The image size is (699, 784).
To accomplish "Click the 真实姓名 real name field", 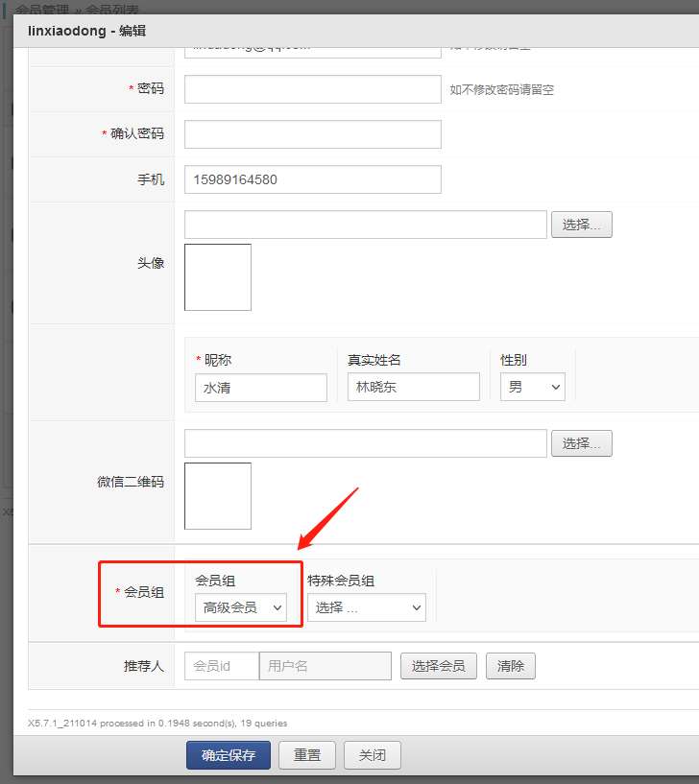I will click(413, 388).
